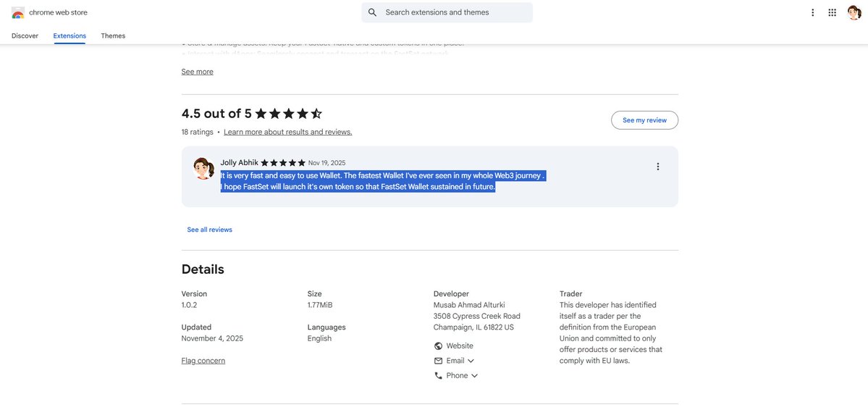Click the 3508 Cypress Creek Road address

[x=476, y=317]
